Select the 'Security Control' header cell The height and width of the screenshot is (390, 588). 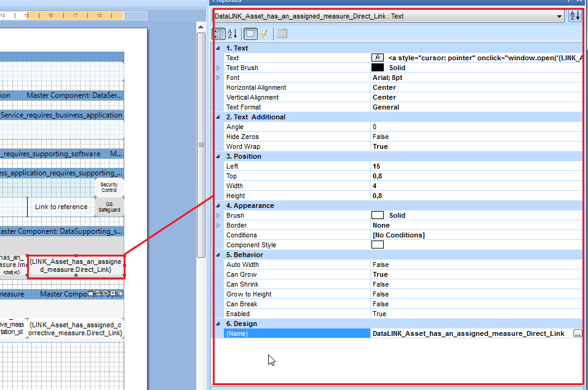click(x=109, y=187)
